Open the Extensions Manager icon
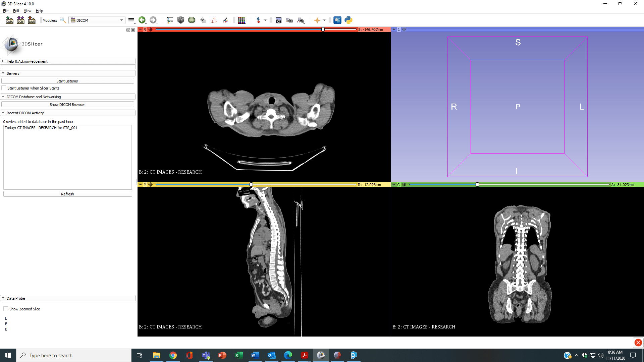 click(337, 20)
